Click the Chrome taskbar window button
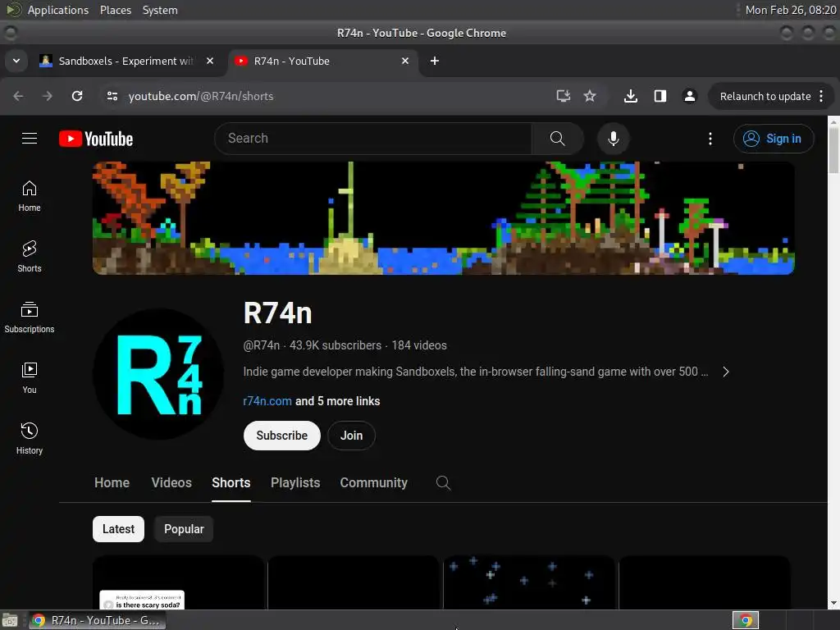Viewport: 840px width, 630px height. [97, 620]
